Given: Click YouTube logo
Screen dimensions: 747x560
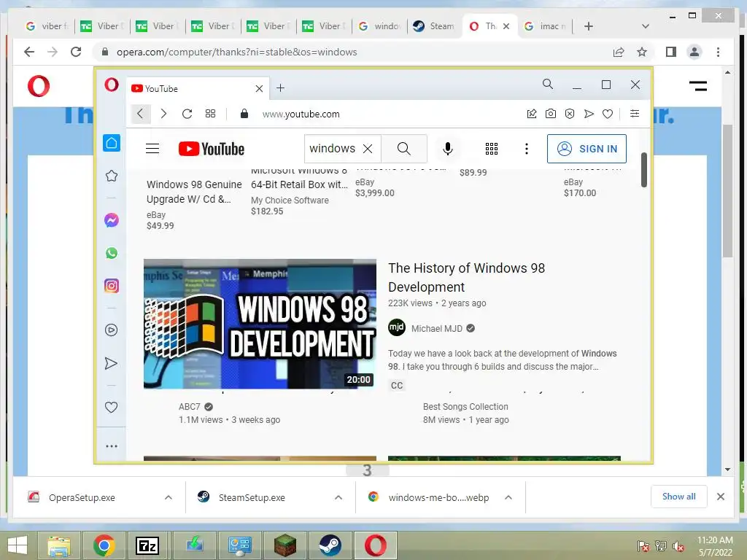Looking at the screenshot, I should 212,149.
